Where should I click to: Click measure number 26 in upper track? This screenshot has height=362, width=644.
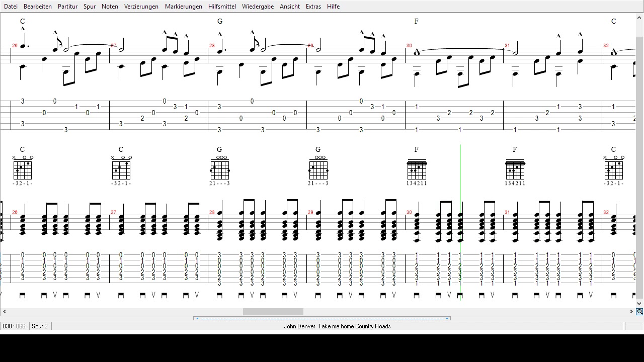(15, 46)
